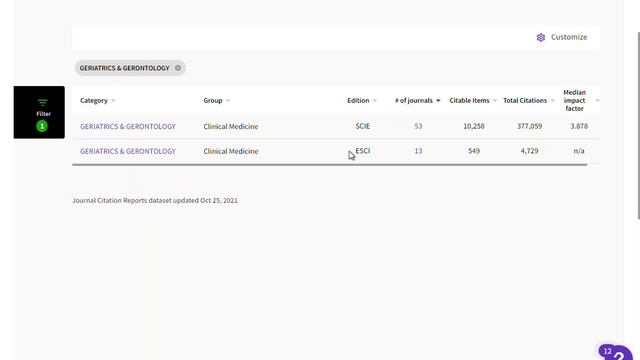Screen dimensions: 640x360
Task: Sort by Total Citations column arrow
Action: [552, 101]
